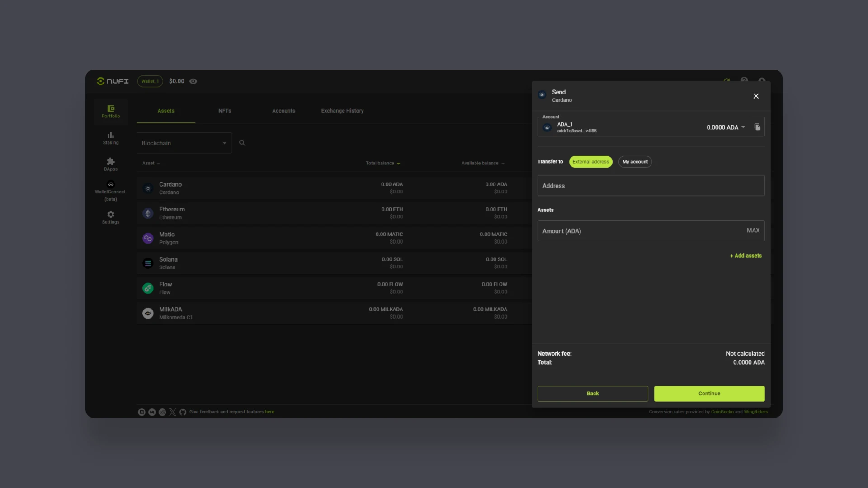Click the Amount (ADA) input field
868x488 pixels.
pyautogui.click(x=633, y=230)
